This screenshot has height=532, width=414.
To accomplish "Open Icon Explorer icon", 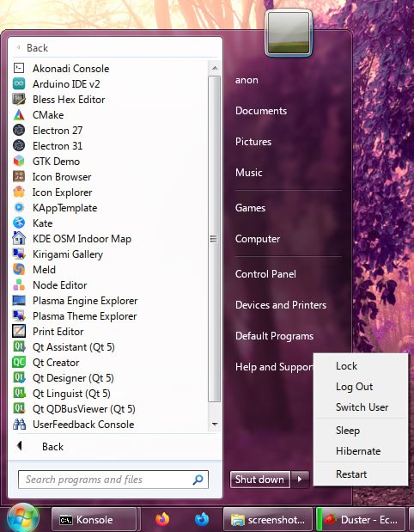I will tap(19, 193).
